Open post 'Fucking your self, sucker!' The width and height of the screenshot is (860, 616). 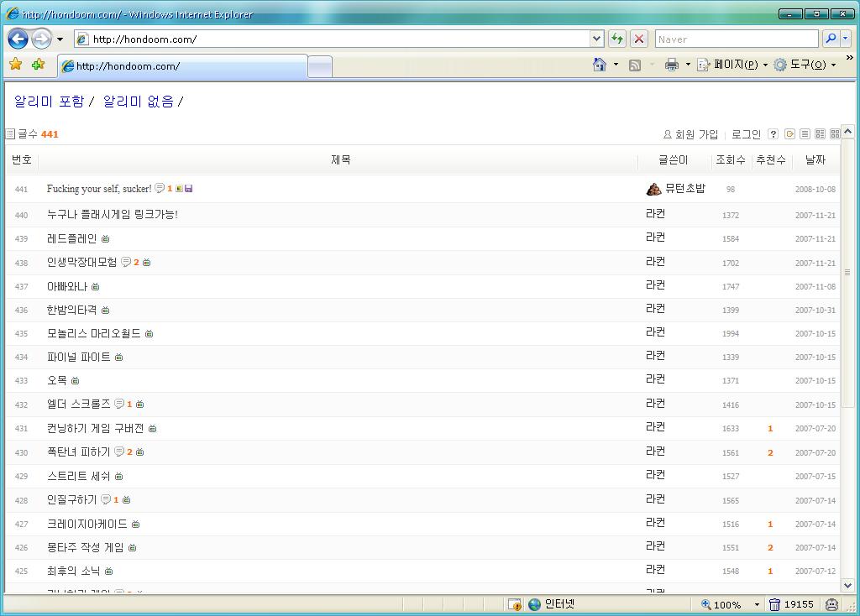tap(99, 189)
